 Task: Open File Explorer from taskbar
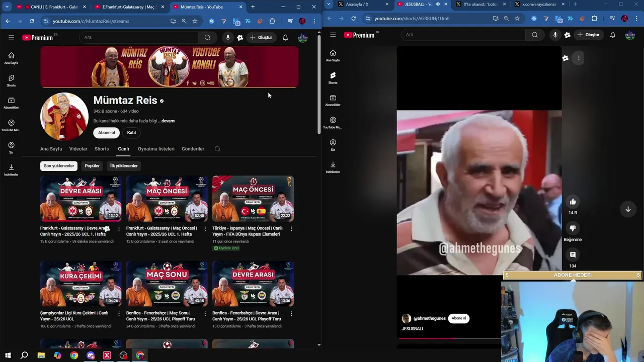[41, 355]
